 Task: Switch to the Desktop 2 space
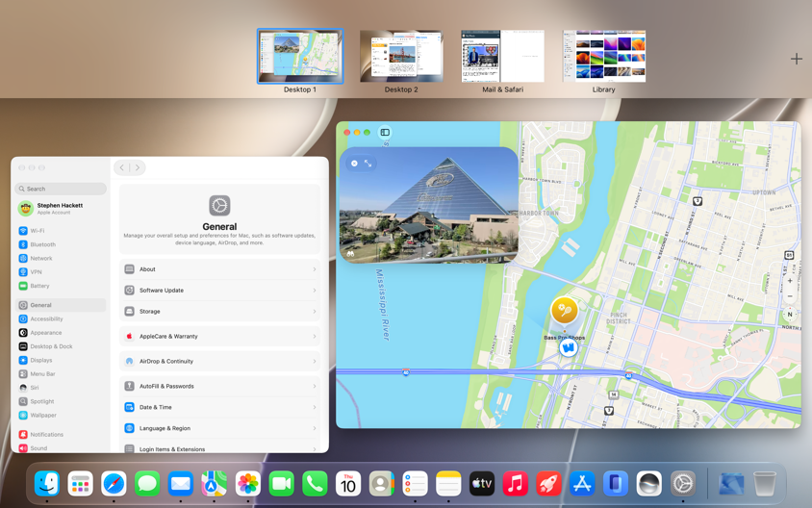[401, 56]
